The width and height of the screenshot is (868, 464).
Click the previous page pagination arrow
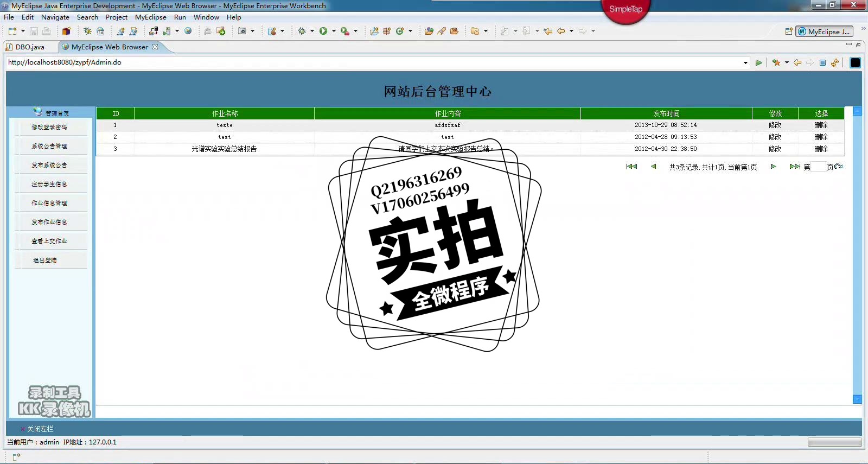click(654, 167)
